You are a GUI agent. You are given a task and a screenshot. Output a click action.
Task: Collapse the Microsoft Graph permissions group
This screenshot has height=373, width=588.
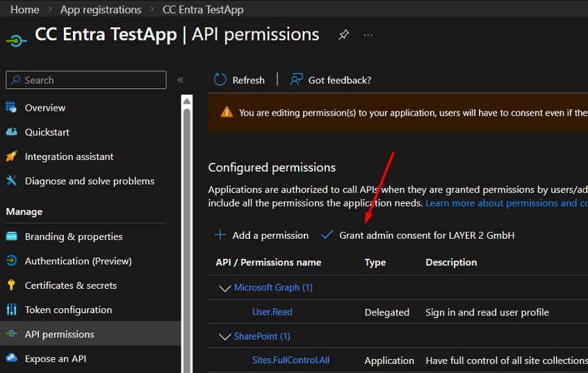224,287
